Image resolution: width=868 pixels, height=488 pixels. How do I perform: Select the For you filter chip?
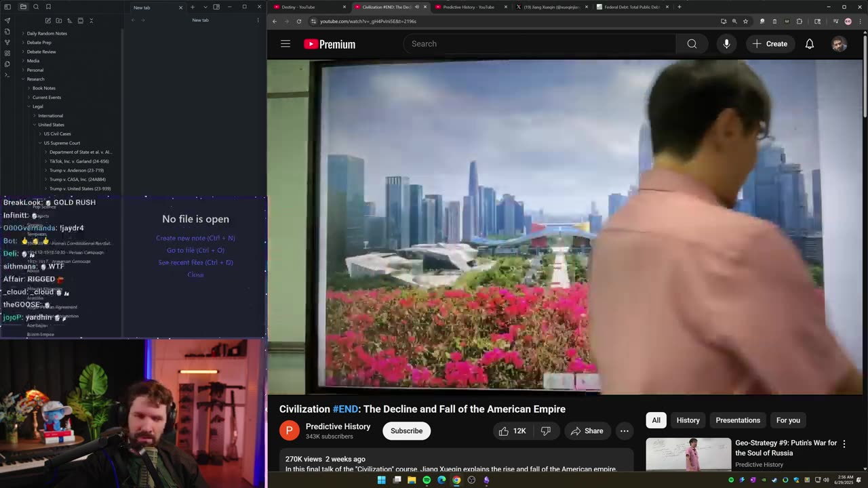tap(788, 420)
